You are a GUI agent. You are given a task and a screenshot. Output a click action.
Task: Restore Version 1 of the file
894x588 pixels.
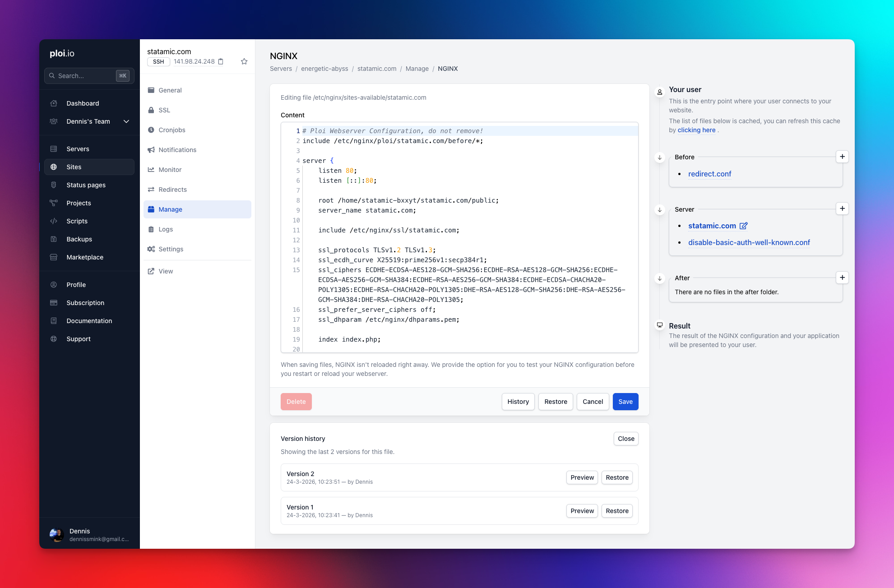point(617,511)
